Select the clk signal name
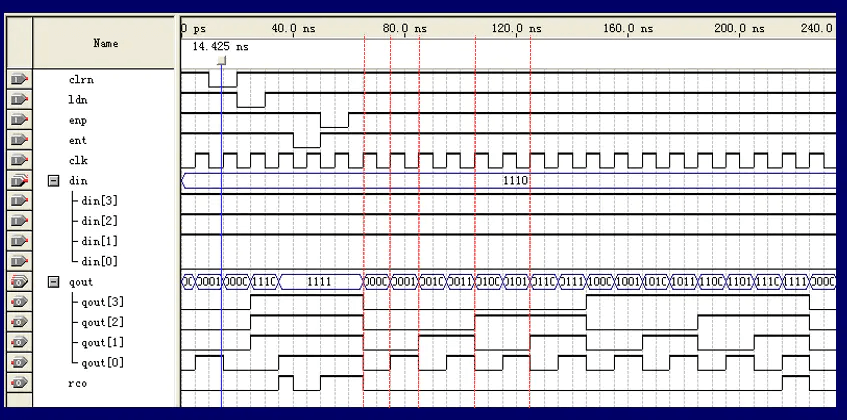This screenshot has width=847, height=420. coord(78,160)
